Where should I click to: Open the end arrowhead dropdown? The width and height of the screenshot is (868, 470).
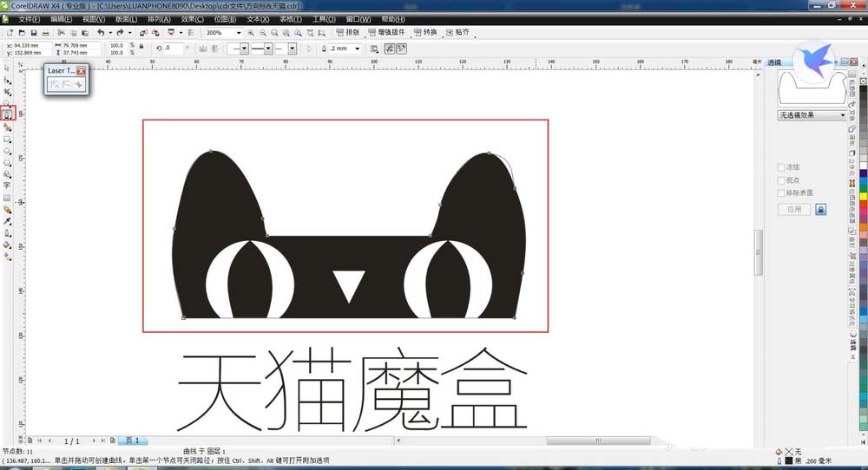coord(292,49)
